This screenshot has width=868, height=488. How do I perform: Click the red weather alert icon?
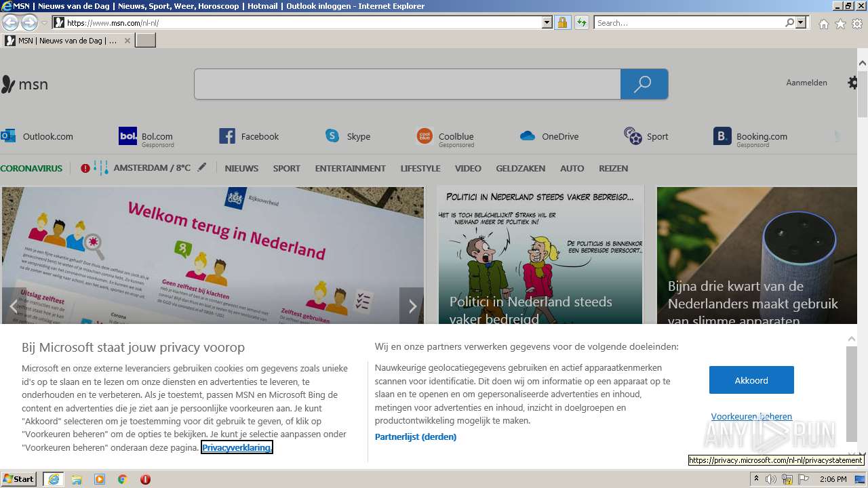tap(85, 168)
